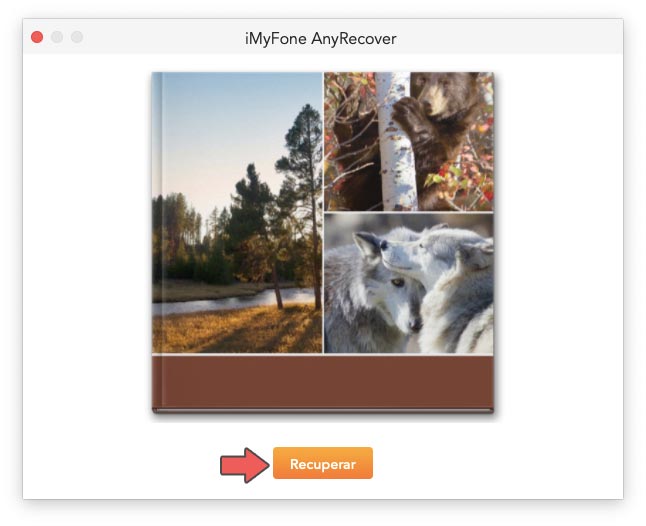Image resolution: width=646 pixels, height=526 pixels.
Task: Select the forest river landscape photo
Action: click(x=237, y=213)
